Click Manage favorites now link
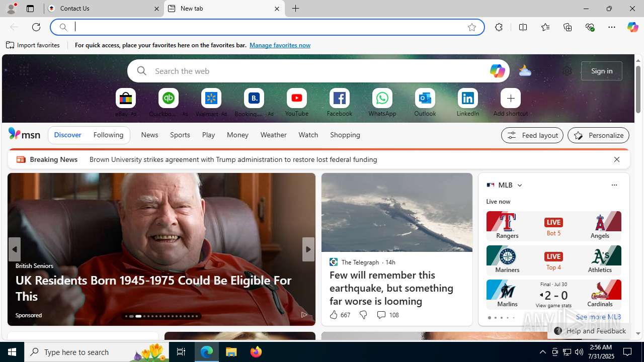This screenshot has width=644, height=362. click(x=280, y=45)
